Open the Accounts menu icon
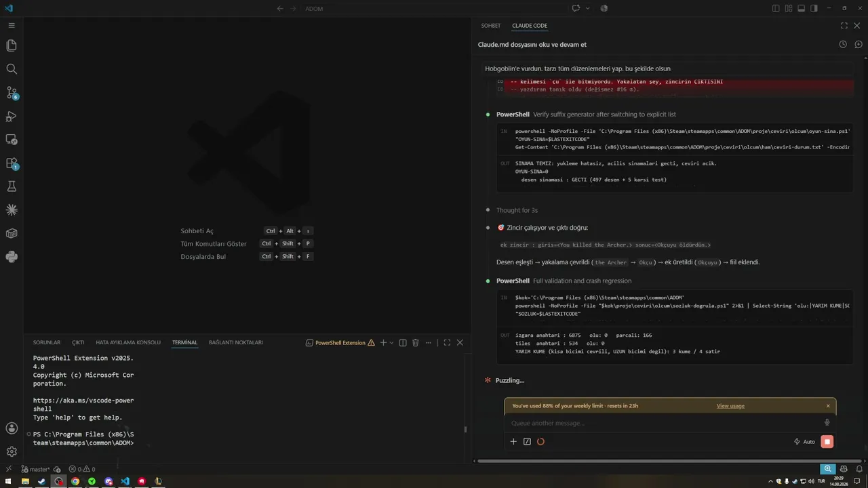The height and width of the screenshot is (488, 868). (x=12, y=428)
